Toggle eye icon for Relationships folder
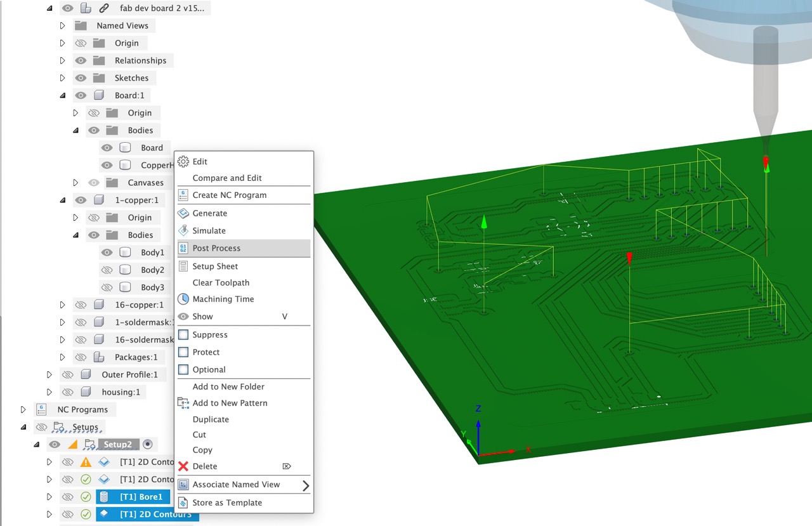Screen dimensions: 812x526 [81, 60]
